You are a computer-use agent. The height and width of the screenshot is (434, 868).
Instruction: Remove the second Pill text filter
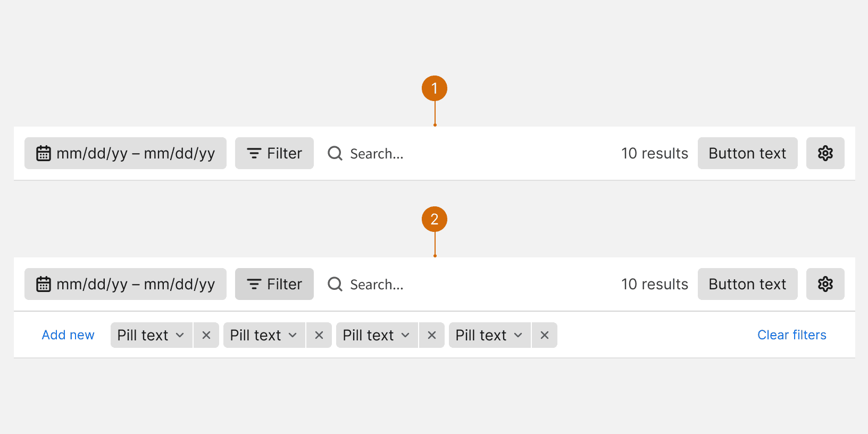(319, 335)
